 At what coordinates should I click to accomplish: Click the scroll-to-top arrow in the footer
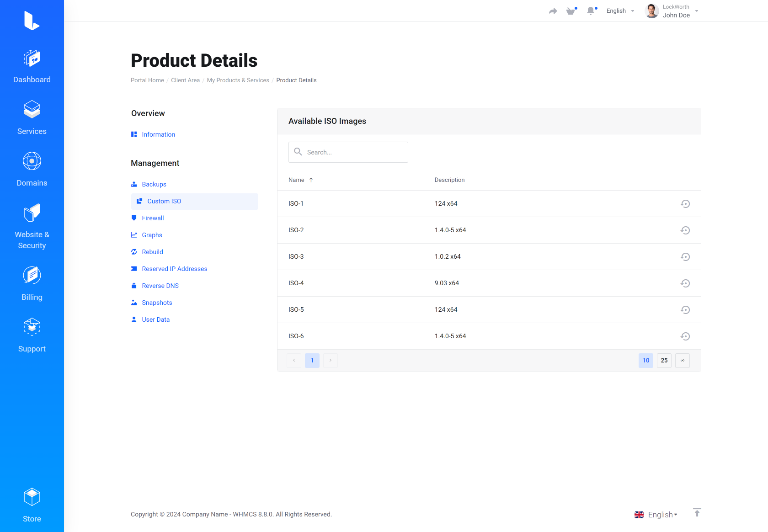(x=697, y=512)
